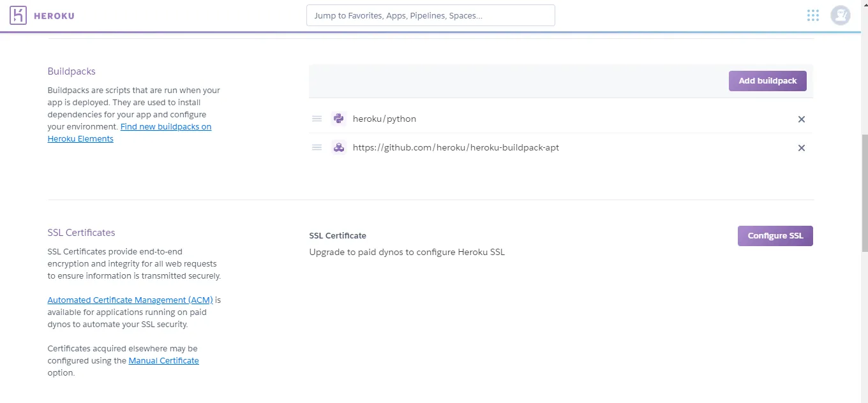Click the Buildpacks section heading
The height and width of the screenshot is (403, 868).
point(71,71)
